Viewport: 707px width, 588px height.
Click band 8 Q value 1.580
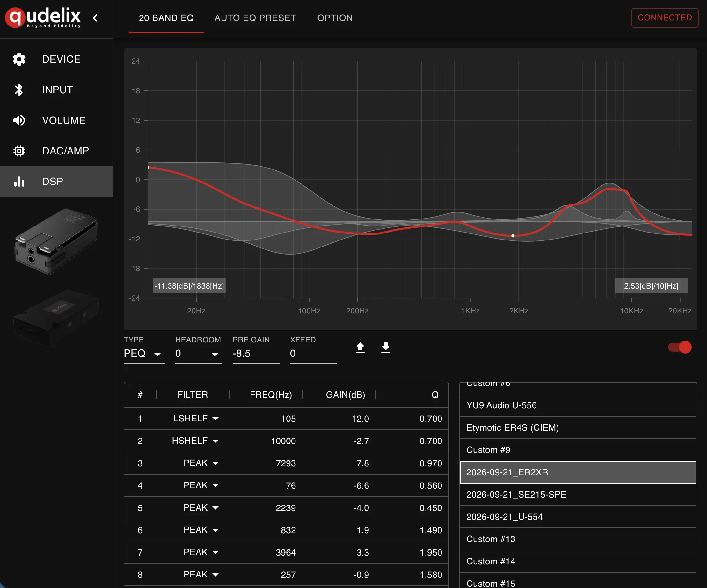431,575
